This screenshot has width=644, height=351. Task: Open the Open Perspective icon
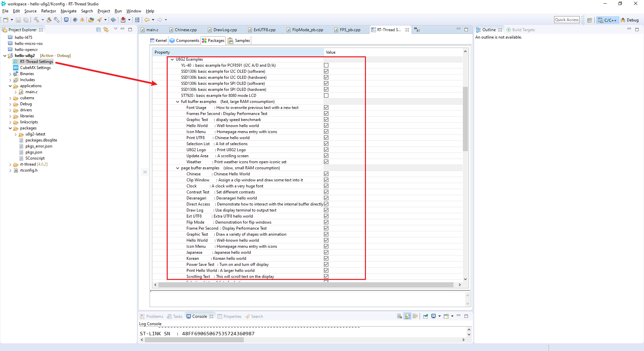589,20
